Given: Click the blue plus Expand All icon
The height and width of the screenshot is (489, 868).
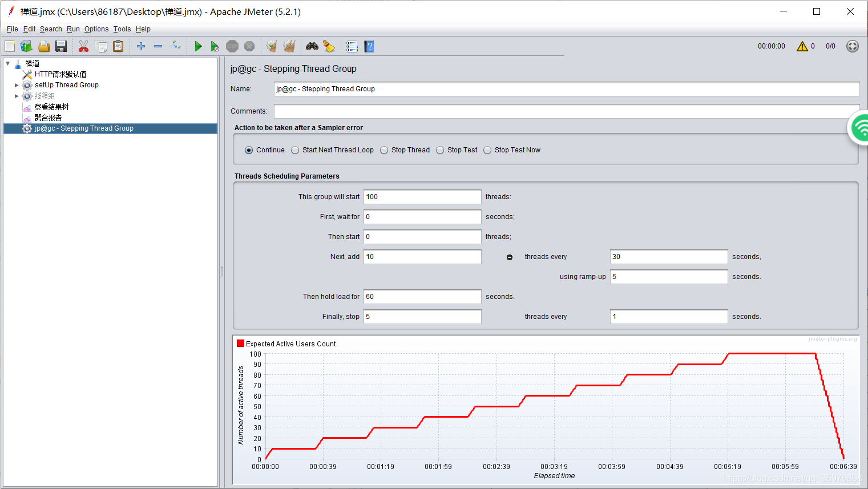Looking at the screenshot, I should 141,46.
